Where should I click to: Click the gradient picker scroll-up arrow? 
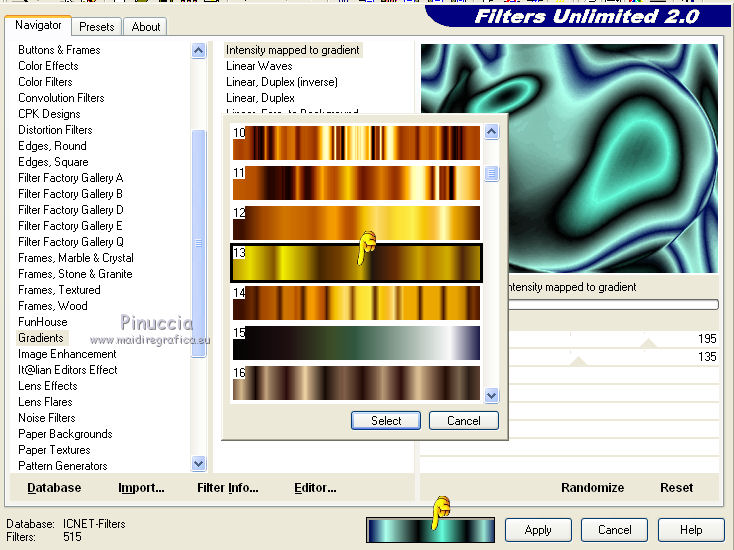tap(491, 132)
